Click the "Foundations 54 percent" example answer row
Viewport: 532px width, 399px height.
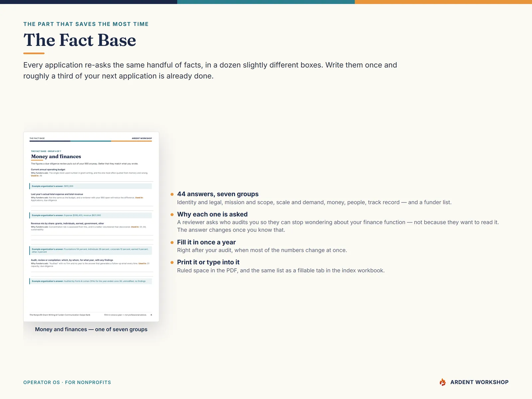pyautogui.click(x=91, y=250)
